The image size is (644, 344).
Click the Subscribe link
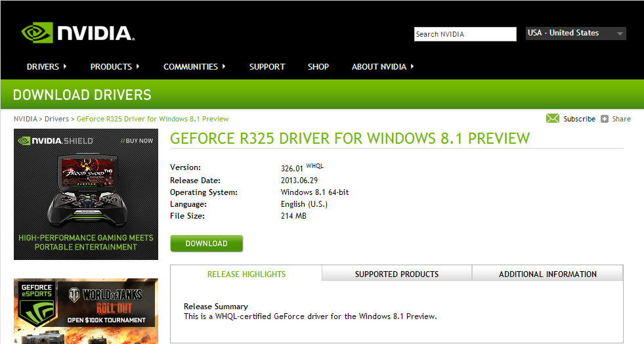[579, 119]
